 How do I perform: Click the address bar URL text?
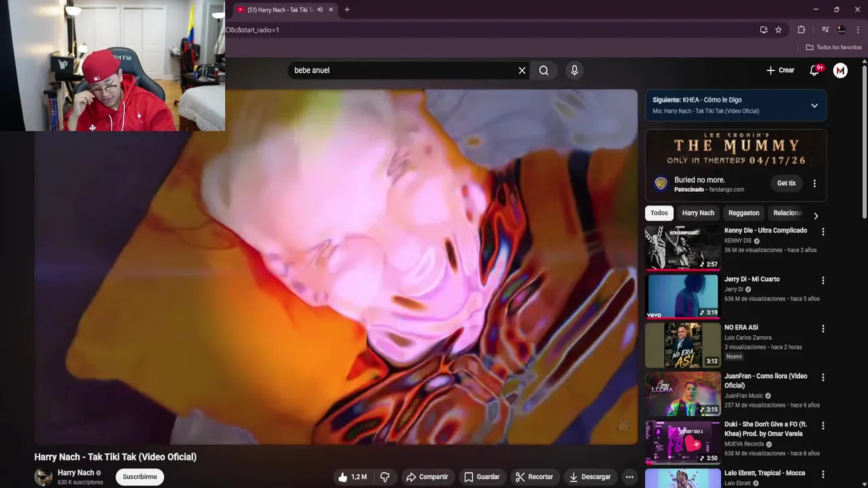[x=252, y=30]
